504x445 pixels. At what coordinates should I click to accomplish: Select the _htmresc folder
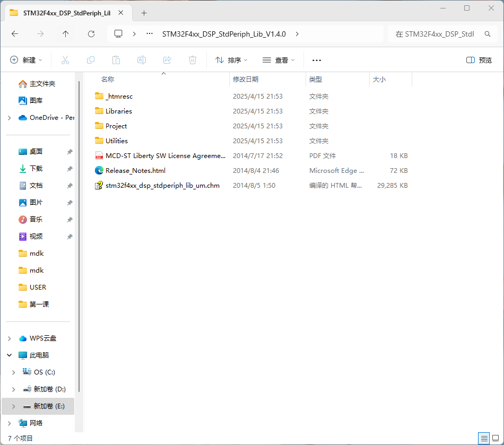[x=119, y=97]
